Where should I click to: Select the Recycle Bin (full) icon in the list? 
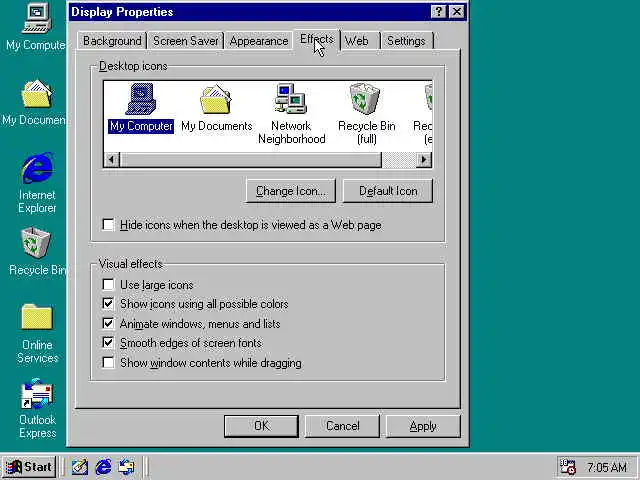366,114
